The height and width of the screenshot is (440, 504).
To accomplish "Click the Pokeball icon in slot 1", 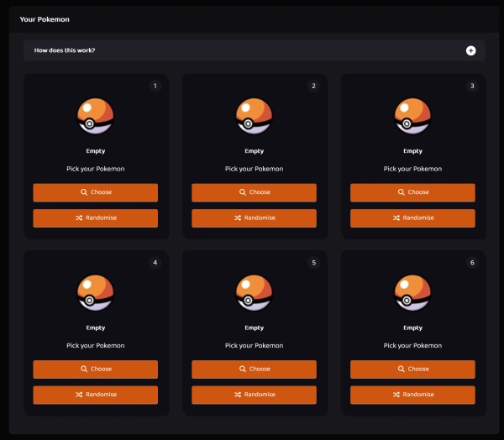I will coord(95,117).
